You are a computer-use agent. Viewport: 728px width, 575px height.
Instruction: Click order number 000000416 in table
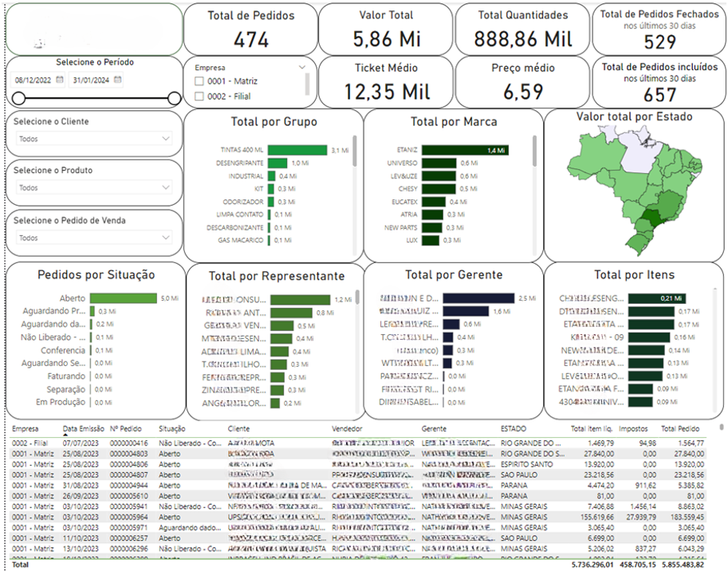pyautogui.click(x=129, y=443)
